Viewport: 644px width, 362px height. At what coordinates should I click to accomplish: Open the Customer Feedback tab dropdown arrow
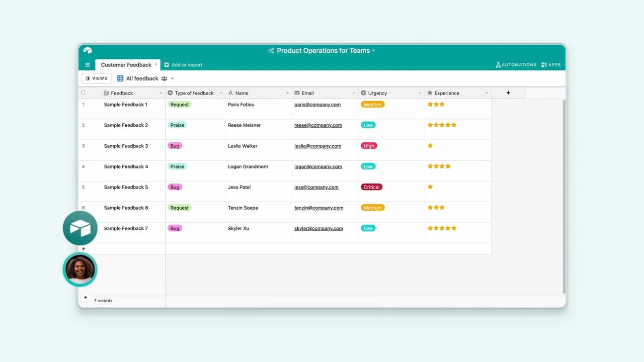tap(156, 64)
